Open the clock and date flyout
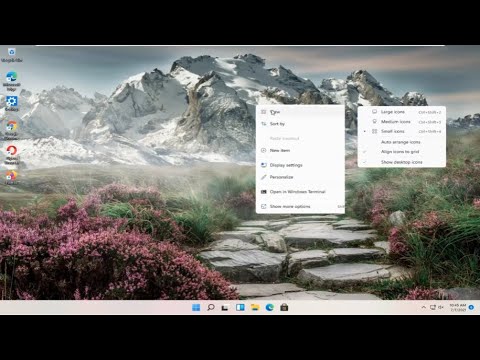Image resolution: width=480 pixels, height=360 pixels. 458,307
